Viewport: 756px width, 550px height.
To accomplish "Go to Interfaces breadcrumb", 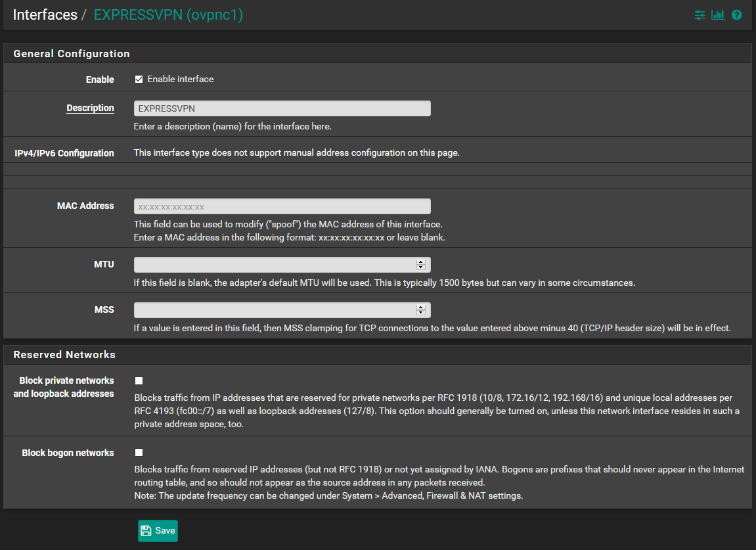I will point(45,14).
